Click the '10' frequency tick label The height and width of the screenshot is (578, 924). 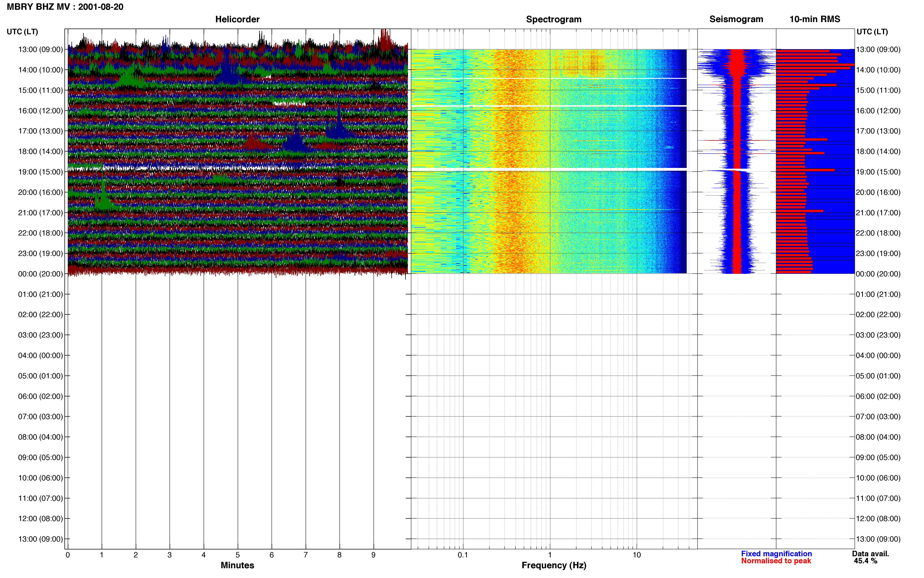tap(637, 555)
